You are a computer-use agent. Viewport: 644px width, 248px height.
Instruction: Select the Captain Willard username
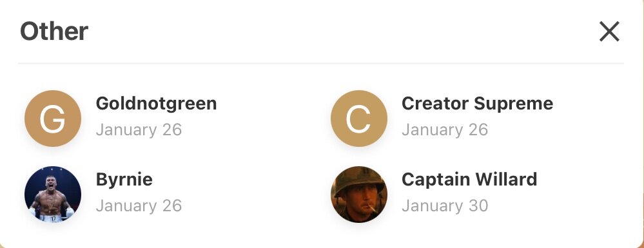pyautogui.click(x=469, y=180)
